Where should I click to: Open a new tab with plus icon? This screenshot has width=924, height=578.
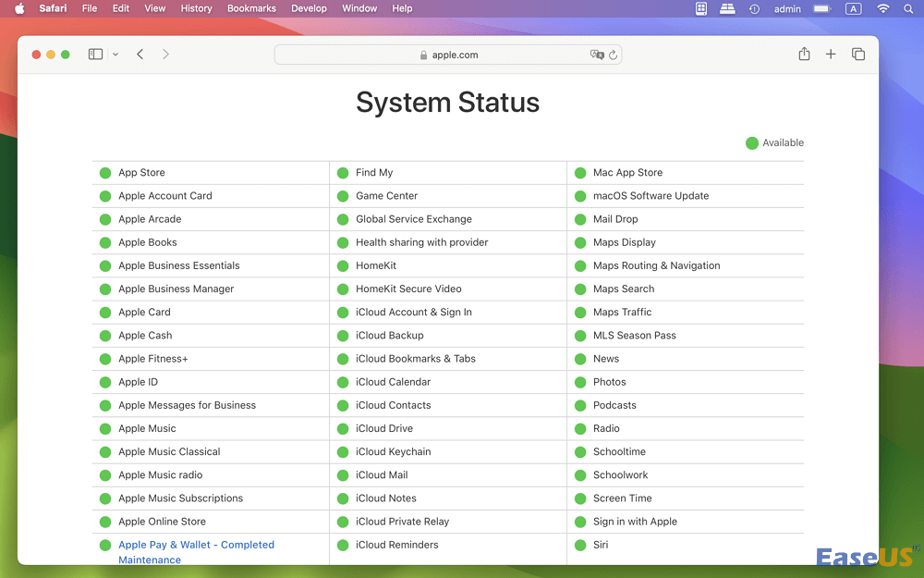click(831, 55)
